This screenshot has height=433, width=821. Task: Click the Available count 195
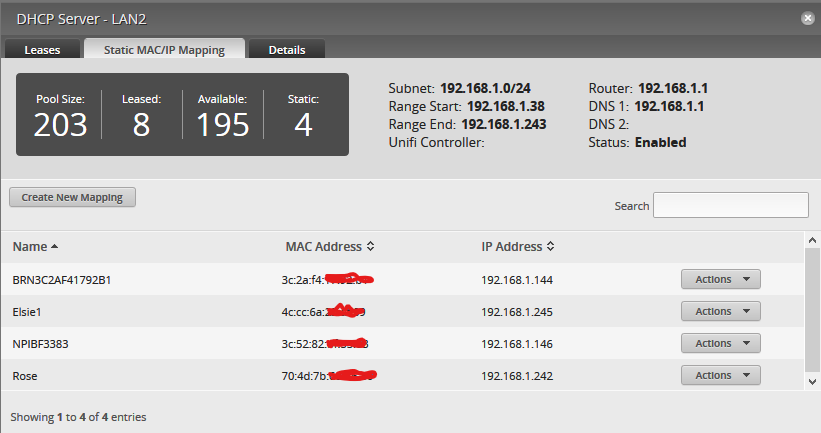[223, 125]
